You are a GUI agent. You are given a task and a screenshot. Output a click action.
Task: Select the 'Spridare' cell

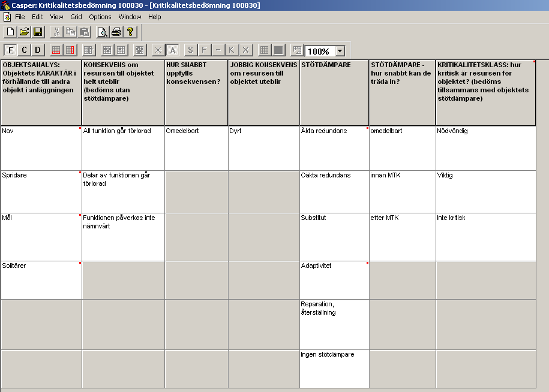[x=41, y=192]
